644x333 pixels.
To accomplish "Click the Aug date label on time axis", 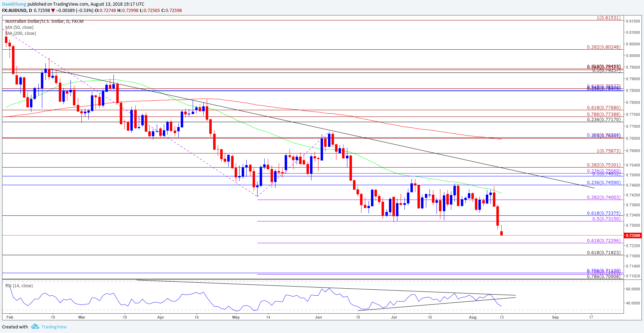I will pyautogui.click(x=473, y=317).
